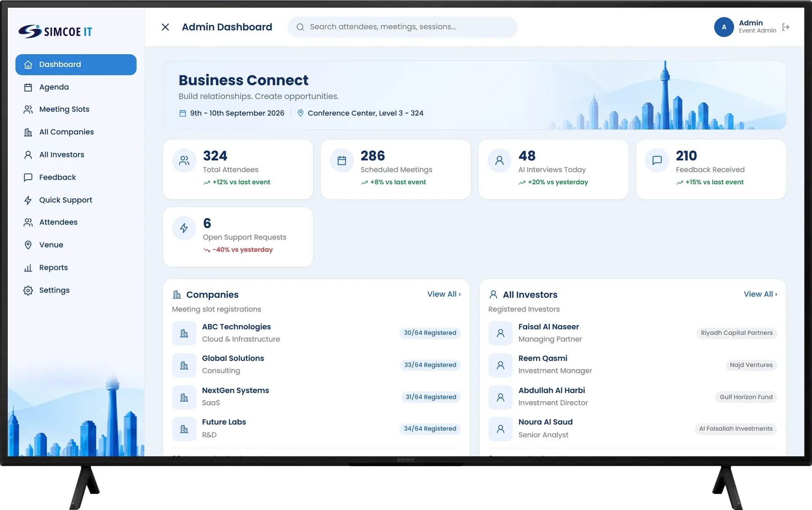Close the sidebar with the X icon
Screen dimensions: 812x510
tap(165, 27)
